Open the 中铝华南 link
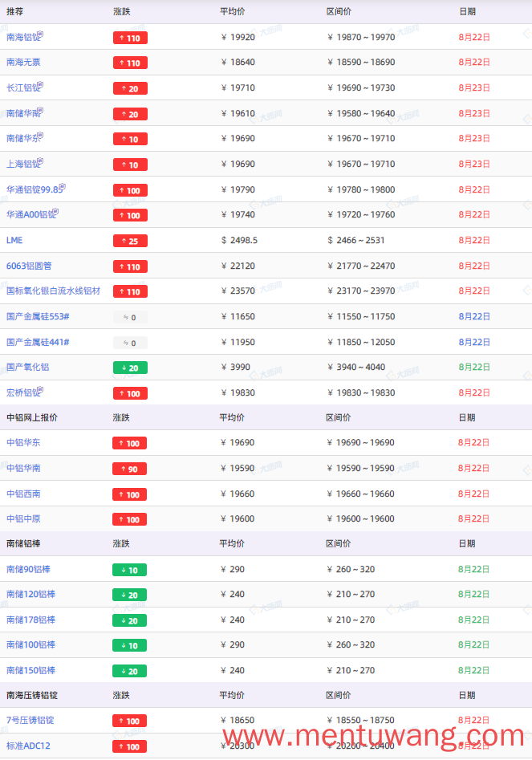The width and height of the screenshot is (532, 760). [x=23, y=468]
